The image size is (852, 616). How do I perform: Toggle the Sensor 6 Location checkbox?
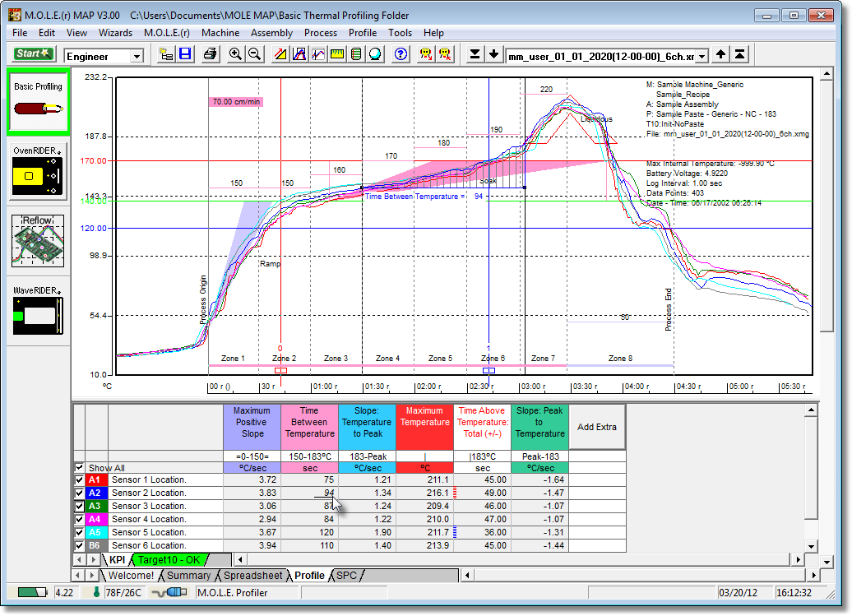coord(79,545)
